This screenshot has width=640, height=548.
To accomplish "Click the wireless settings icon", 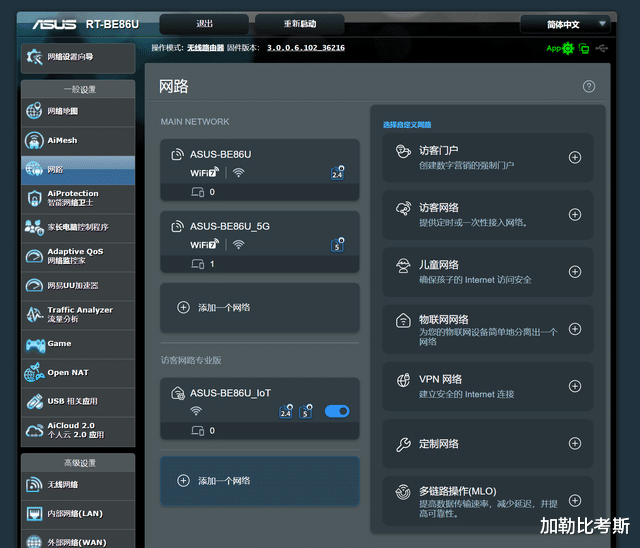I will click(34, 484).
